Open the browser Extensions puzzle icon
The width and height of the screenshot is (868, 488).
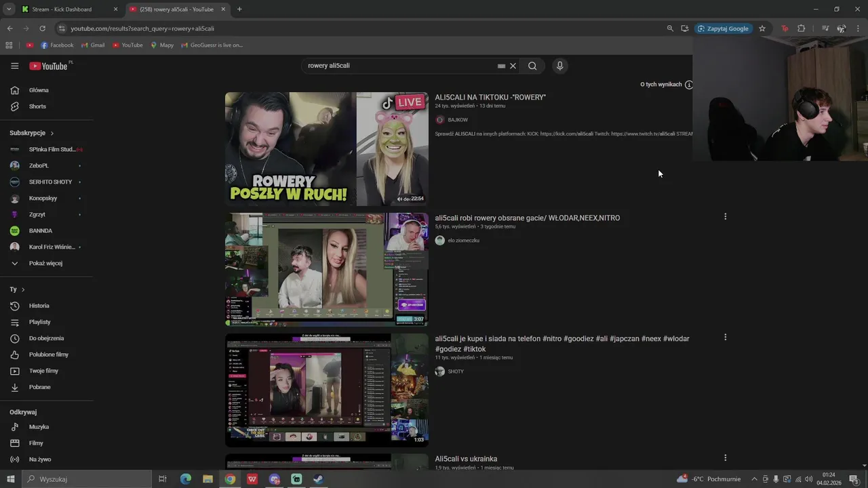801,28
